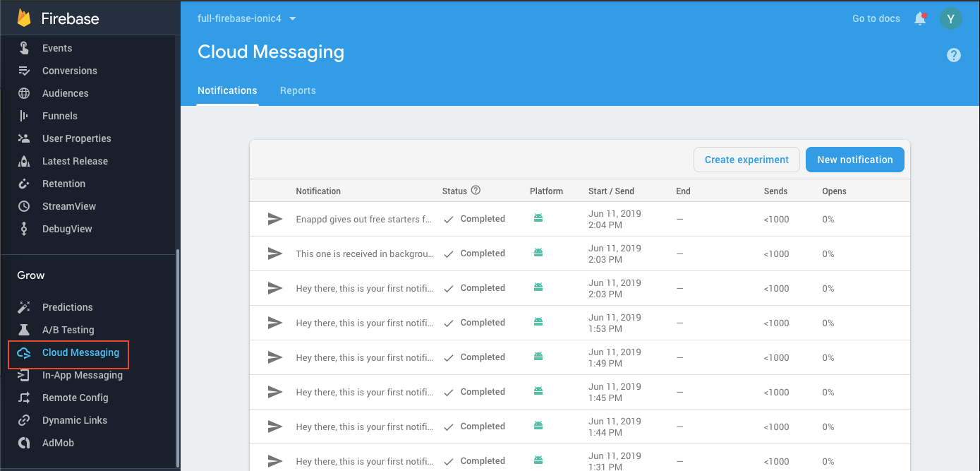980x471 pixels.
Task: Follow the Go to docs link
Action: coord(876,18)
